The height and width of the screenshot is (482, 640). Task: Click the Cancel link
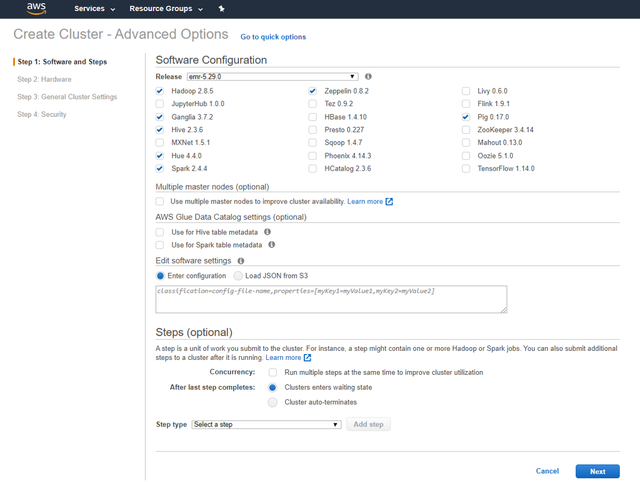coord(547,471)
